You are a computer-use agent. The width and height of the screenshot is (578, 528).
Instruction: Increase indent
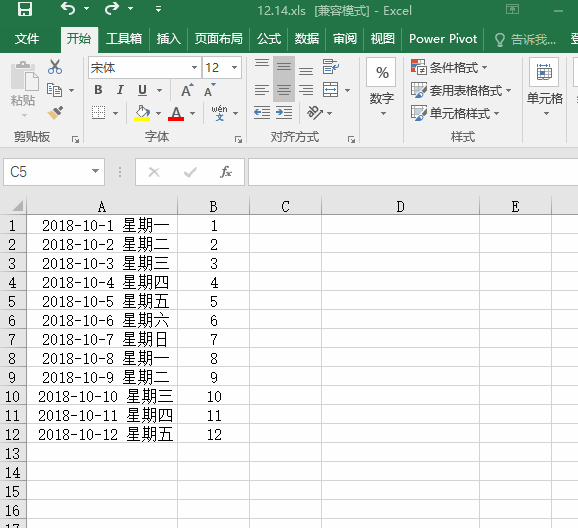coord(284,112)
